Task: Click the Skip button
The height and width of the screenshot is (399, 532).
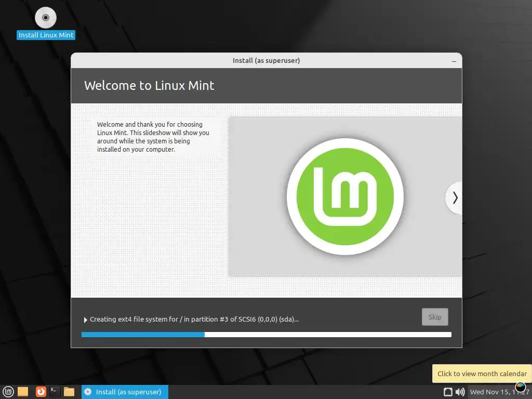Action: point(435,317)
